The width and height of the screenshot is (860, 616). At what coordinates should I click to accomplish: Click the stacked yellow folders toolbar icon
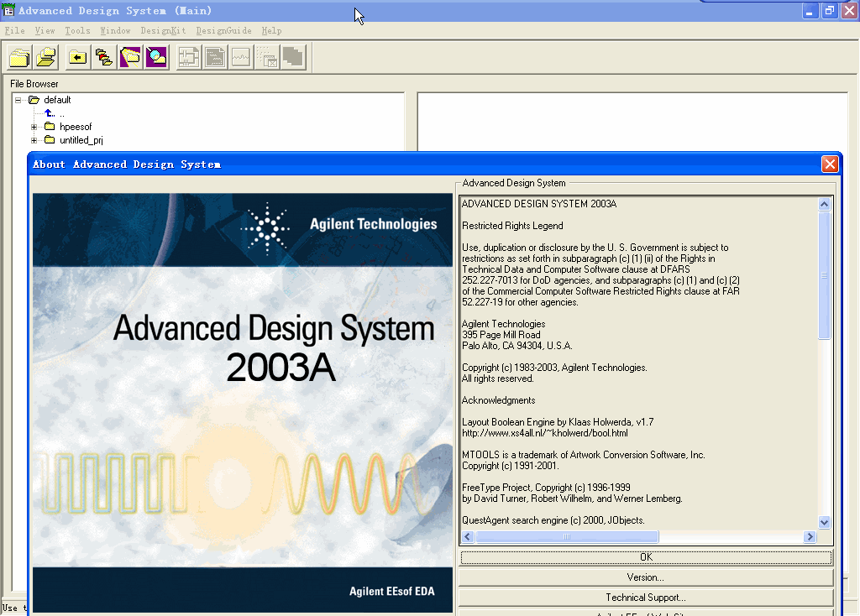[x=19, y=57]
